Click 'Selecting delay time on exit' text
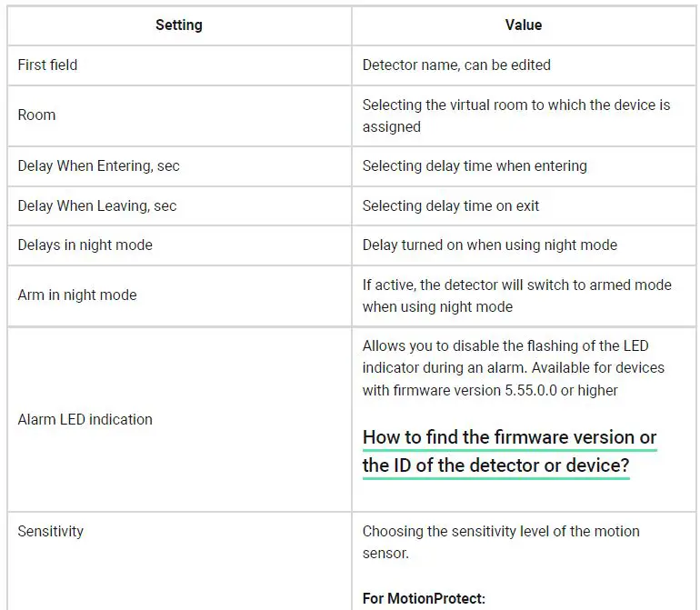Screen dimensions: 700x610 451,205
